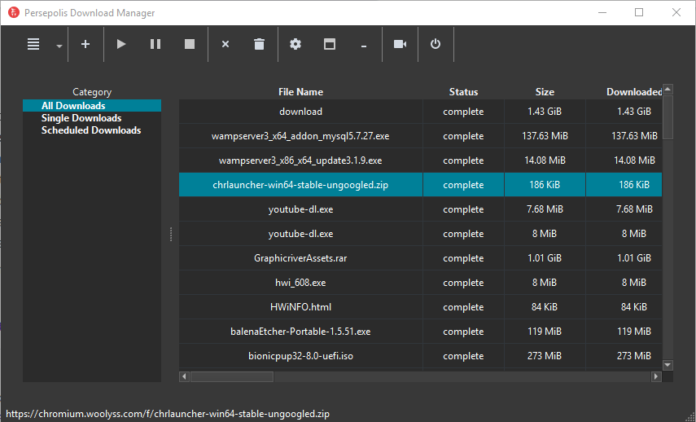Sort by Size column header
Viewport: 696px width, 422px height.
[545, 92]
